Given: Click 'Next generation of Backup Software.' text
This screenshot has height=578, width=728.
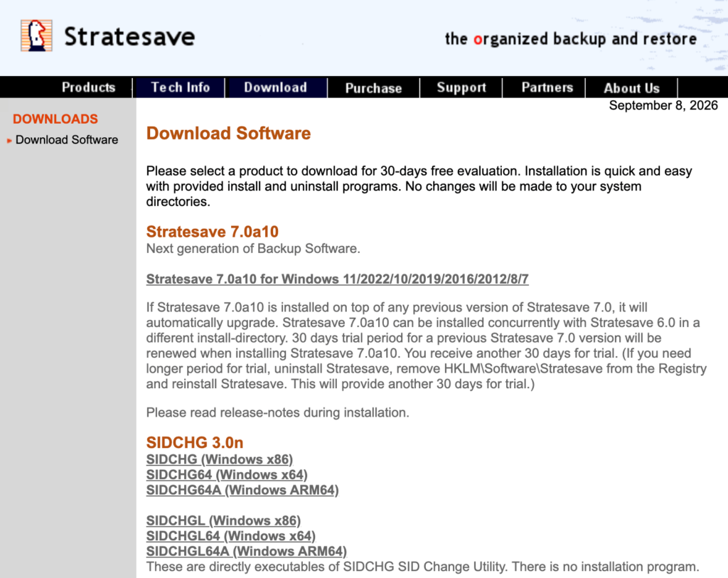Looking at the screenshot, I should point(253,249).
